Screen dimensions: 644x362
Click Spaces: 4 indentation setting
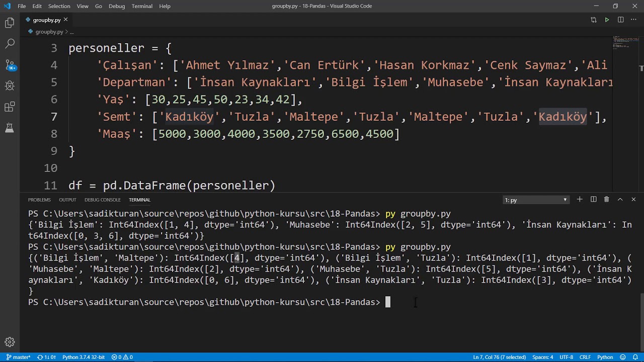(543, 357)
